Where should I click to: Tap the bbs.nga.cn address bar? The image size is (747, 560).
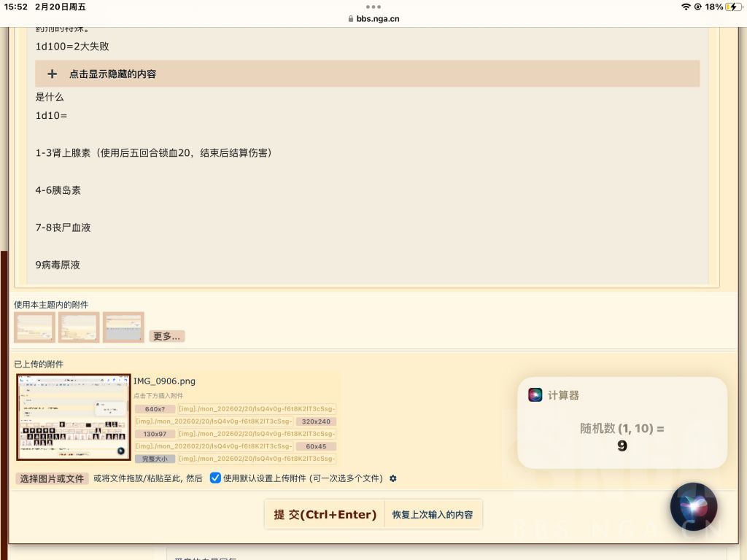coord(373,18)
